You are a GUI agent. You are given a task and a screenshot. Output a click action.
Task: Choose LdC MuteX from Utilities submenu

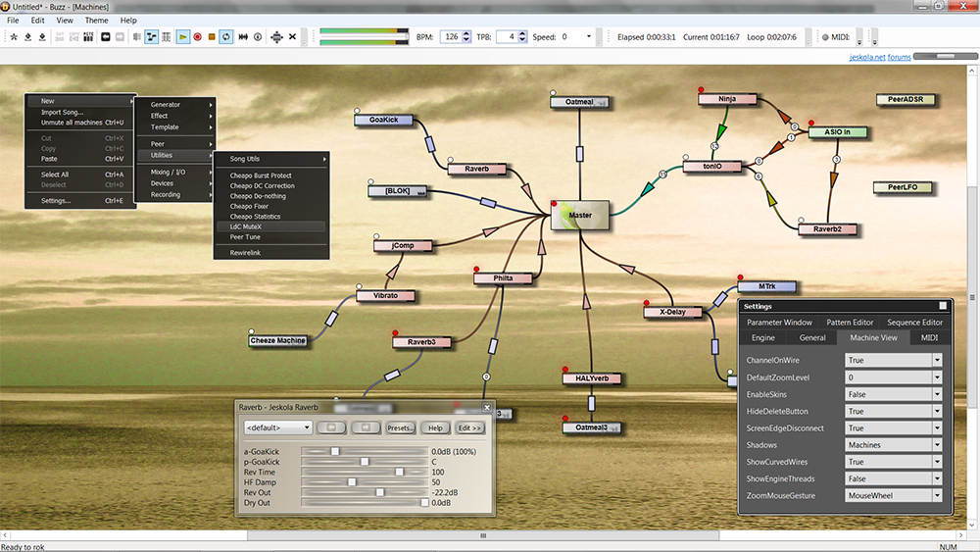[246, 226]
